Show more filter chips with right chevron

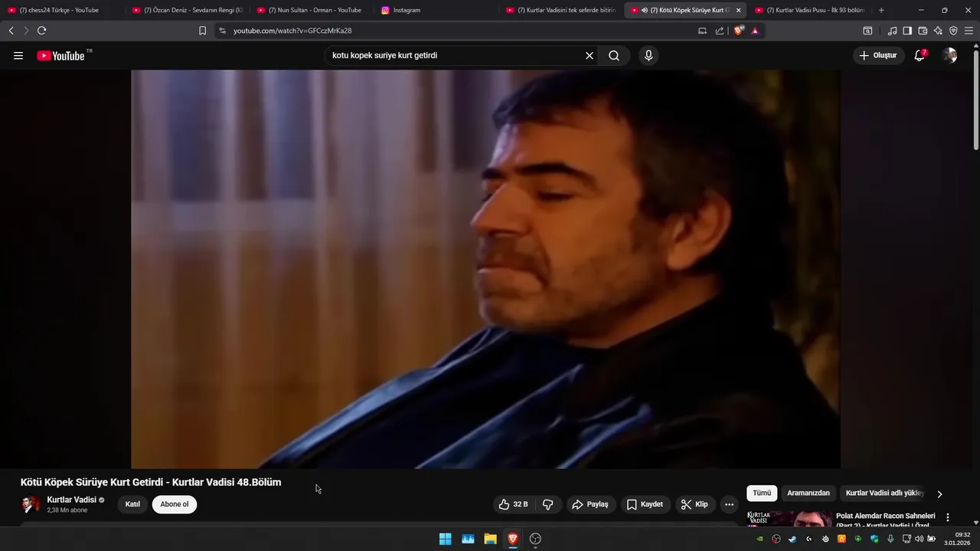point(939,494)
